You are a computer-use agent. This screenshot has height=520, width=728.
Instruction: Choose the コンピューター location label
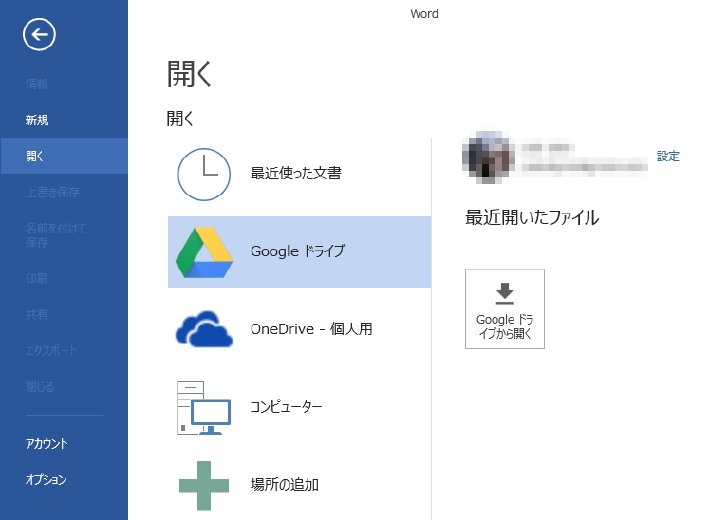coord(286,407)
